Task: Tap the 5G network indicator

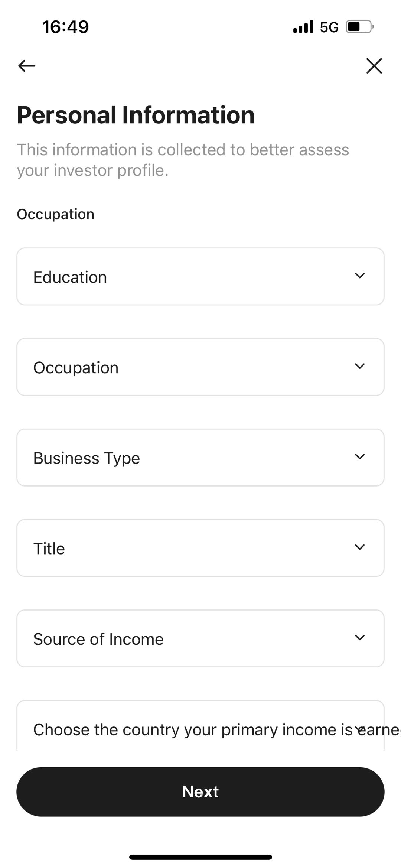Action: [x=329, y=27]
